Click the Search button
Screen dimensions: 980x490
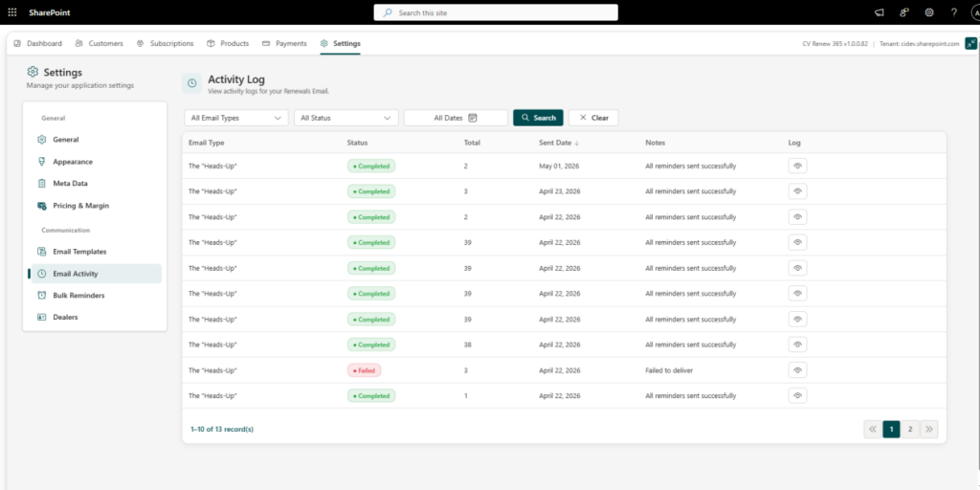(x=538, y=118)
